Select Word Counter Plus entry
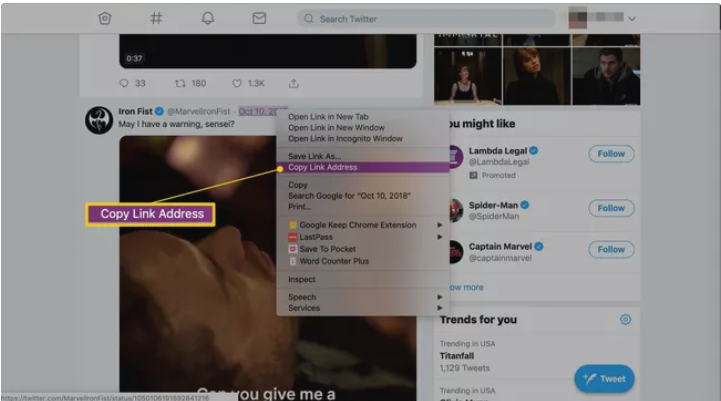Screen dimensions: 721x401 [363, 261]
